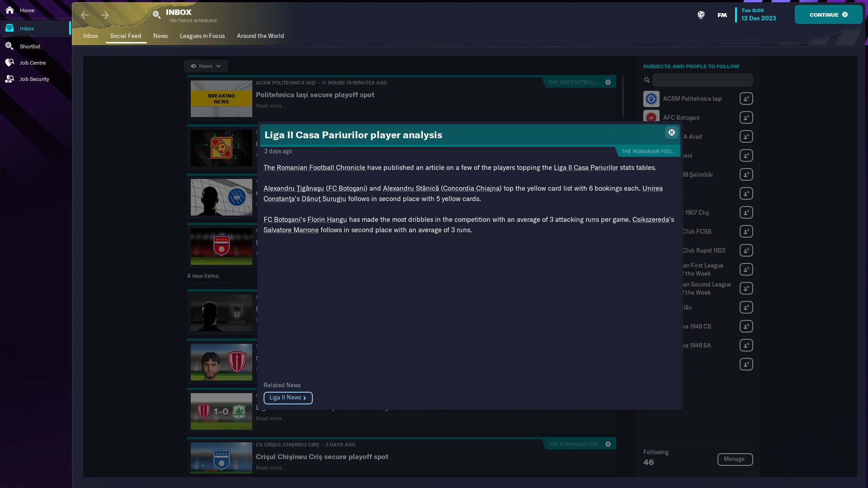Expand the News filter dropdown

tap(206, 66)
